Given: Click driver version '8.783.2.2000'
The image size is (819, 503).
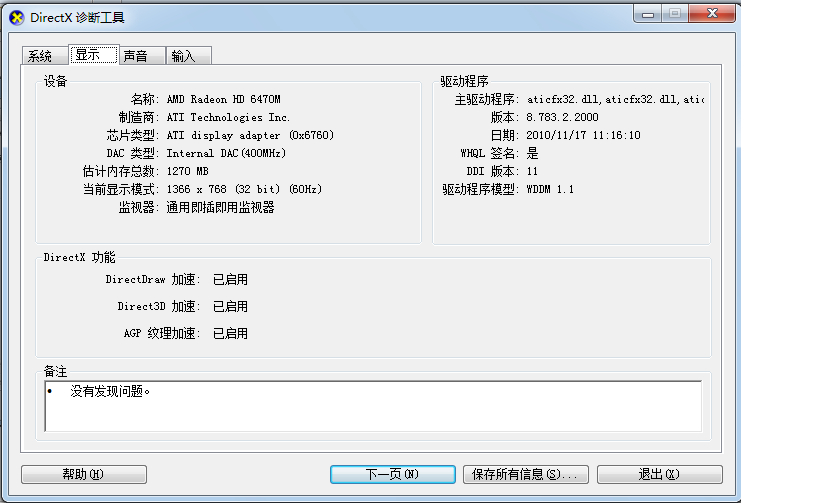Looking at the screenshot, I should click(x=563, y=117).
